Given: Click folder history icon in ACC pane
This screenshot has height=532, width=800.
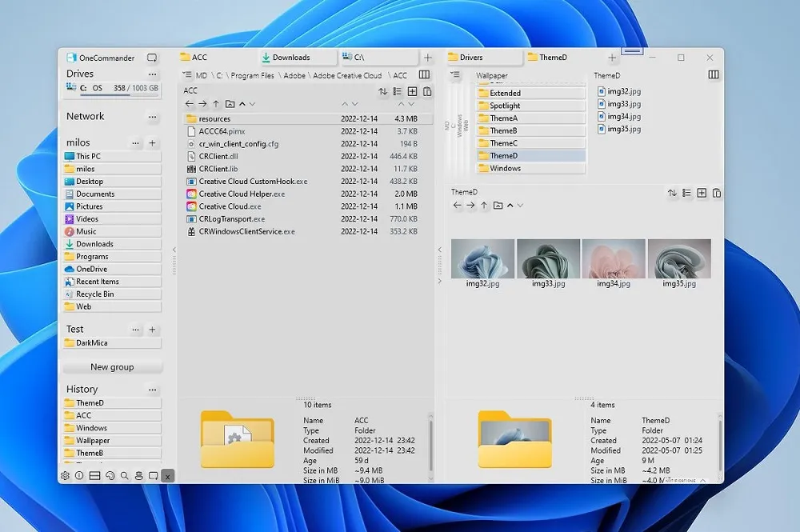Looking at the screenshot, I should click(x=230, y=104).
